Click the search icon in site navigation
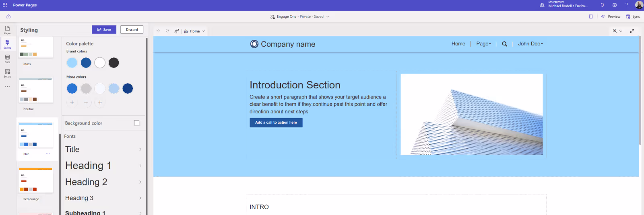 (x=504, y=44)
